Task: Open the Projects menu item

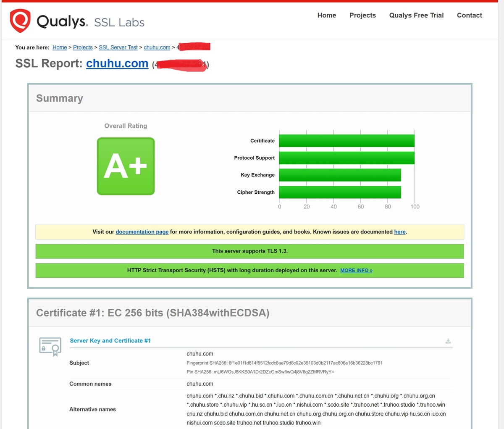Action: [362, 15]
